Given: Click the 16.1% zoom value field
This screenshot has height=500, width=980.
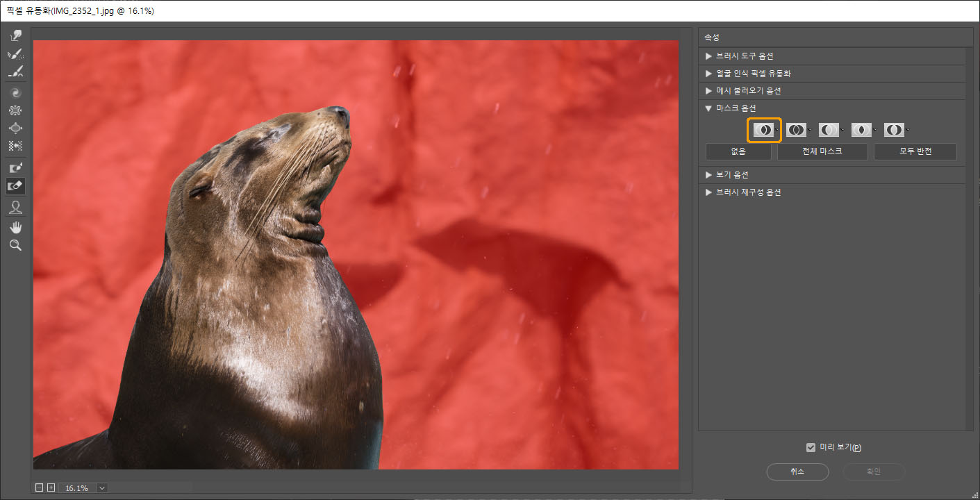Looking at the screenshot, I should tap(78, 488).
